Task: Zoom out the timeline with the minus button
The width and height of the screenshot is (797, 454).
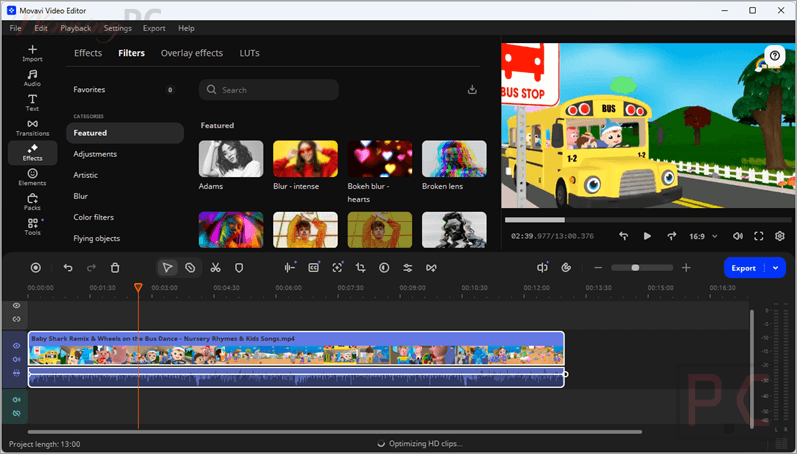Action: pos(598,268)
